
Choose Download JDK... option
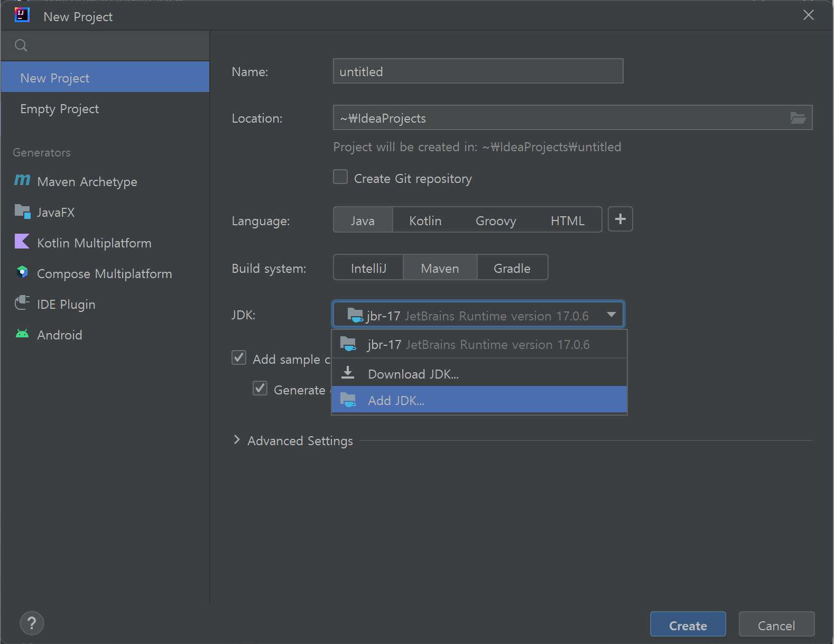pos(479,373)
